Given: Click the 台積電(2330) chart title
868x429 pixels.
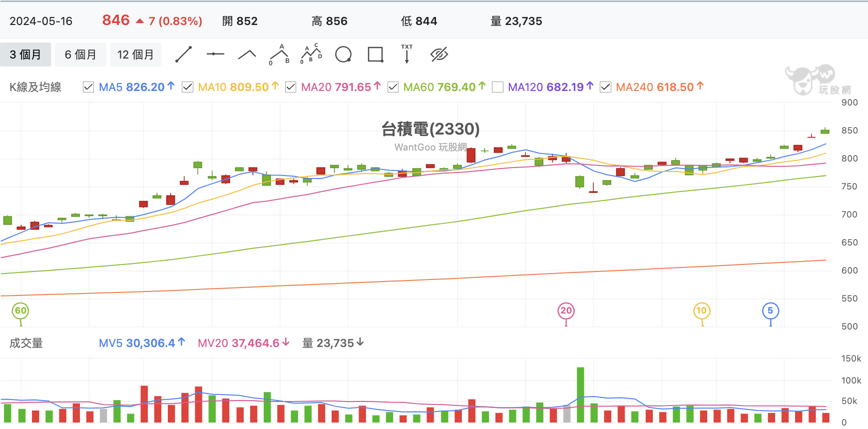Looking at the screenshot, I should (431, 129).
